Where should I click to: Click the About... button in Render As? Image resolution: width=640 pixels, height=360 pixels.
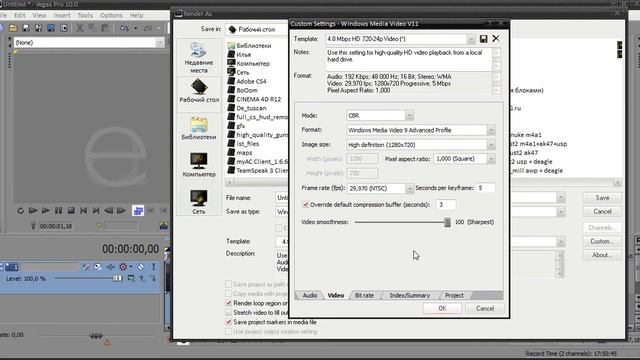602,255
